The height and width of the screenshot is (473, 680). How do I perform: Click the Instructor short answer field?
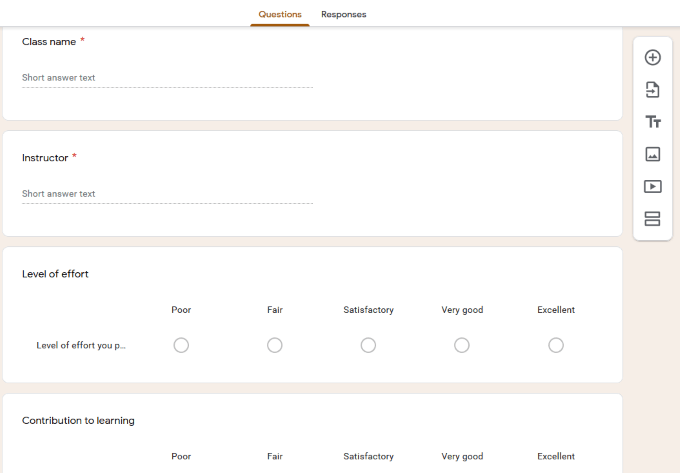tap(167, 194)
